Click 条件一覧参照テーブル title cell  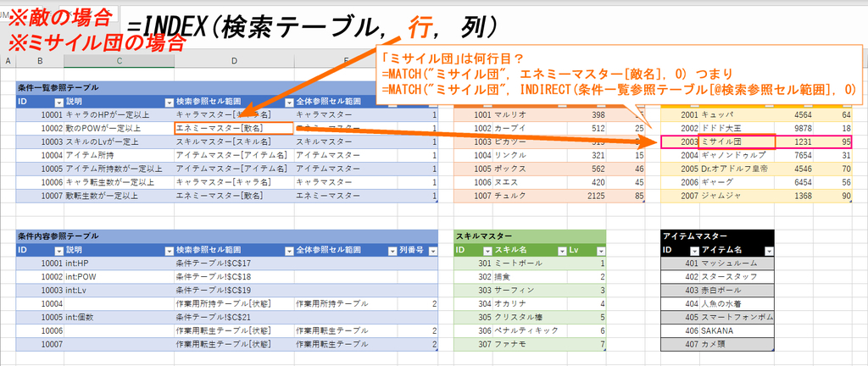click(58, 87)
